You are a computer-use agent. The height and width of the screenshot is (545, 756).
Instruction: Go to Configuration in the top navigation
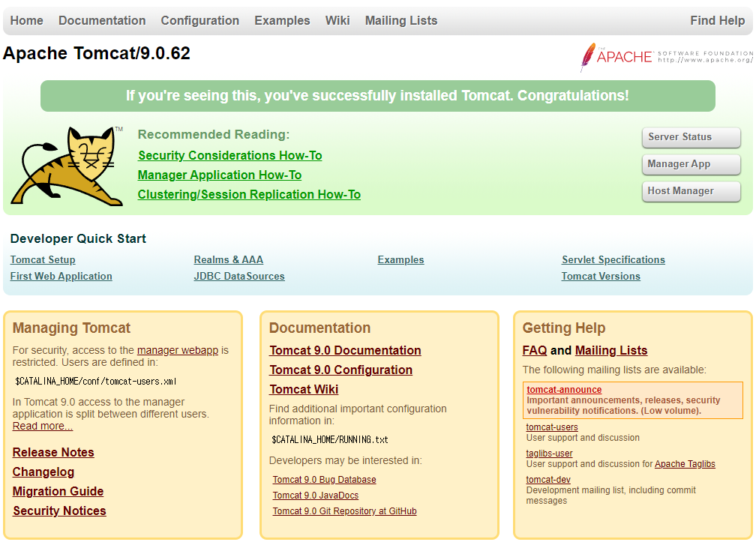click(x=200, y=21)
